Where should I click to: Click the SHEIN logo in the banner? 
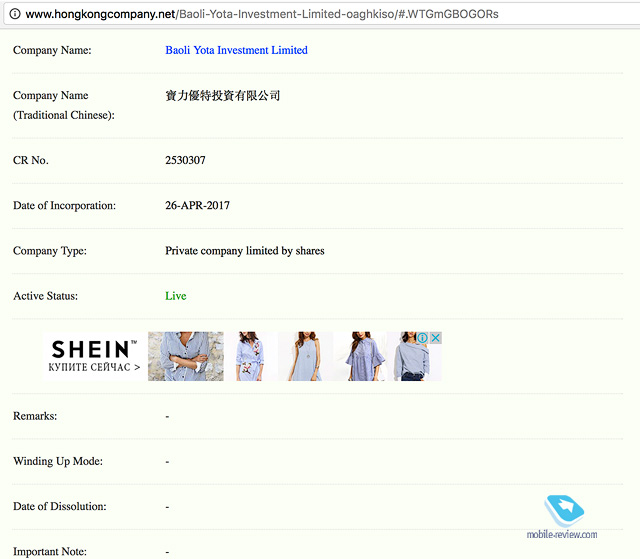click(x=94, y=350)
